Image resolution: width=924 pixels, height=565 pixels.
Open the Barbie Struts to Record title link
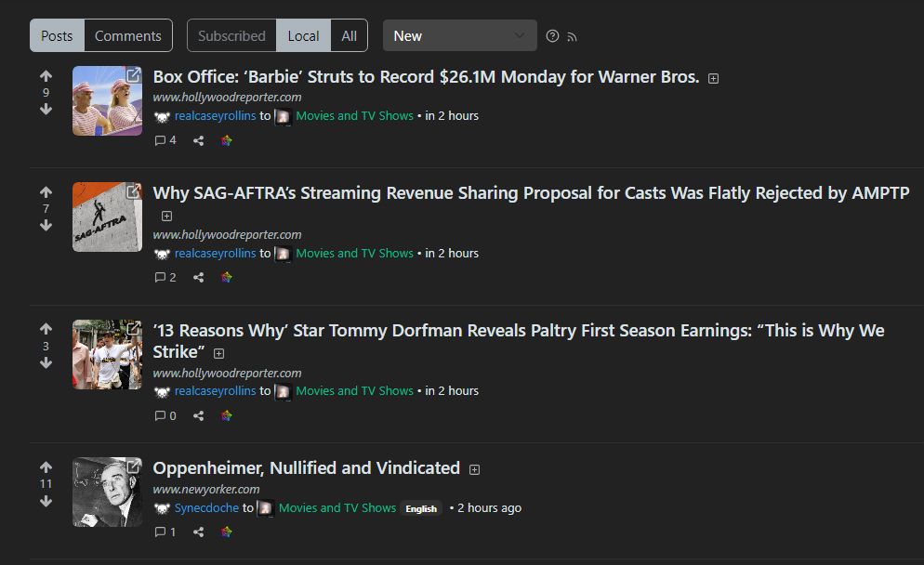coord(426,76)
